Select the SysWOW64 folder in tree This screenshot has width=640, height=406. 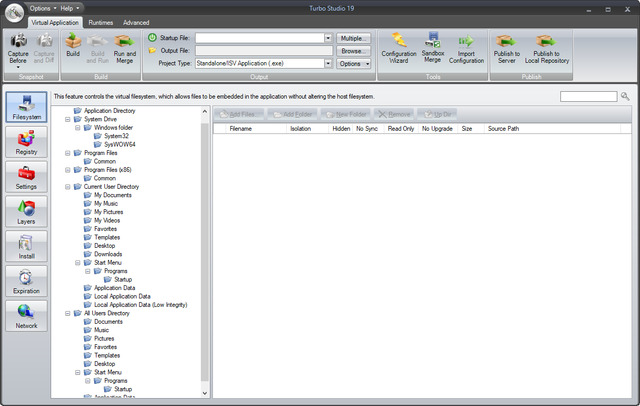pos(117,144)
